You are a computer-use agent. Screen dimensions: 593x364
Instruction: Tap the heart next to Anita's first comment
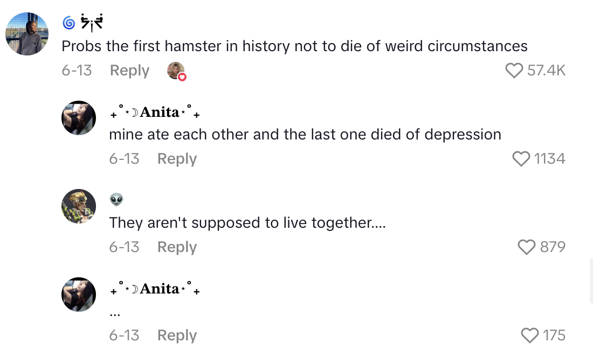click(521, 158)
